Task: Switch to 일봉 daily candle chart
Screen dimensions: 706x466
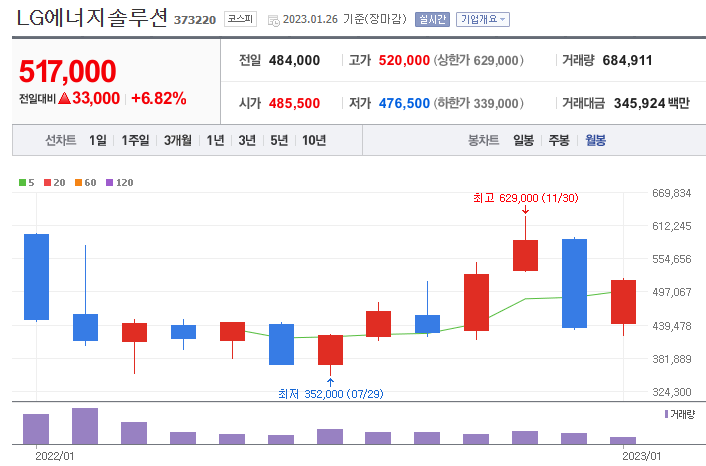Action: (x=523, y=140)
